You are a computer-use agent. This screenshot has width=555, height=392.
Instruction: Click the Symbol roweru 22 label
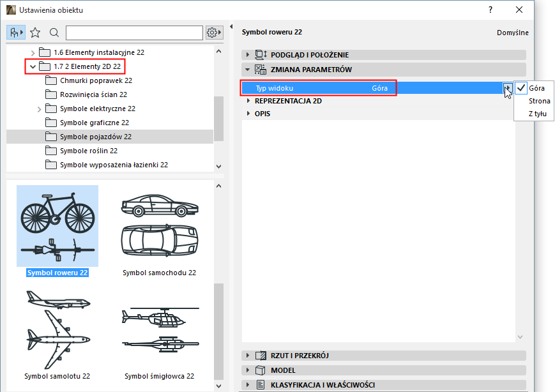coord(57,273)
